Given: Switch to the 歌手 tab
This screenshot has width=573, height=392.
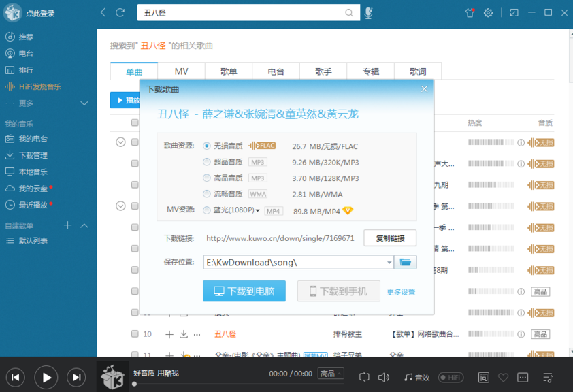Looking at the screenshot, I should point(323,71).
